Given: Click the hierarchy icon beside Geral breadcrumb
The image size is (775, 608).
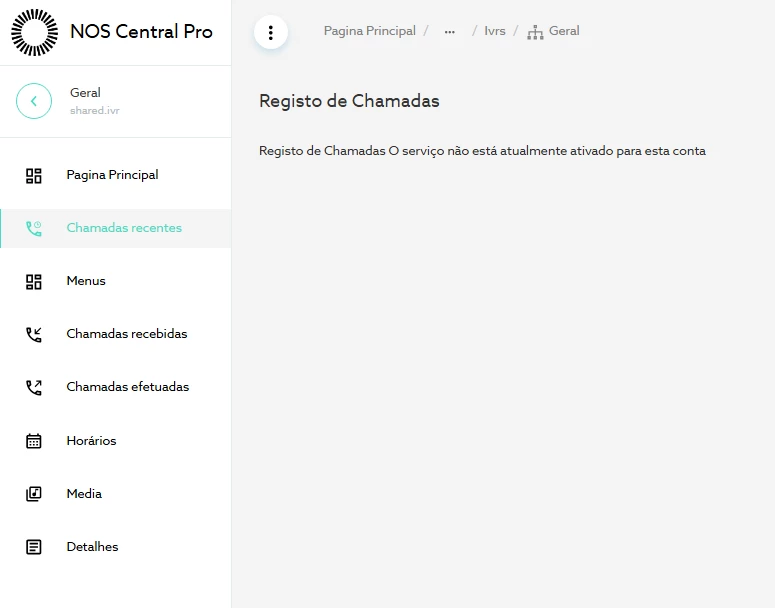Looking at the screenshot, I should [536, 32].
